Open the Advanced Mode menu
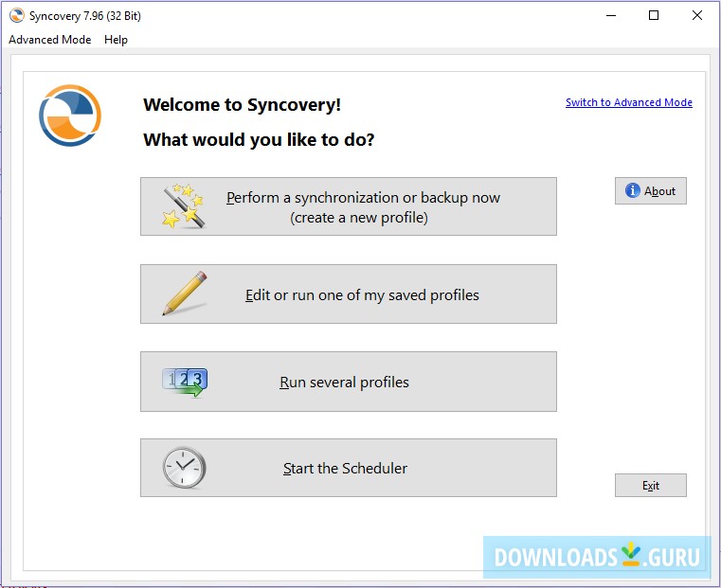721x588 pixels. (x=49, y=40)
